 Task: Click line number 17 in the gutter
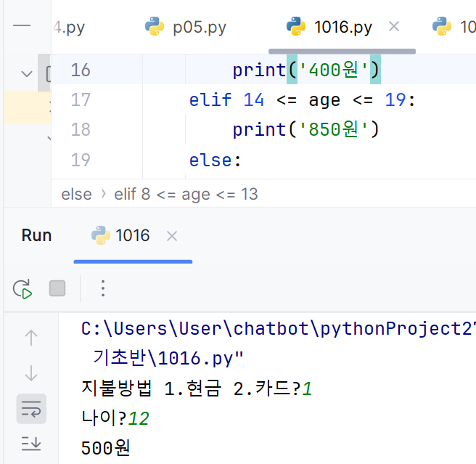point(81,99)
